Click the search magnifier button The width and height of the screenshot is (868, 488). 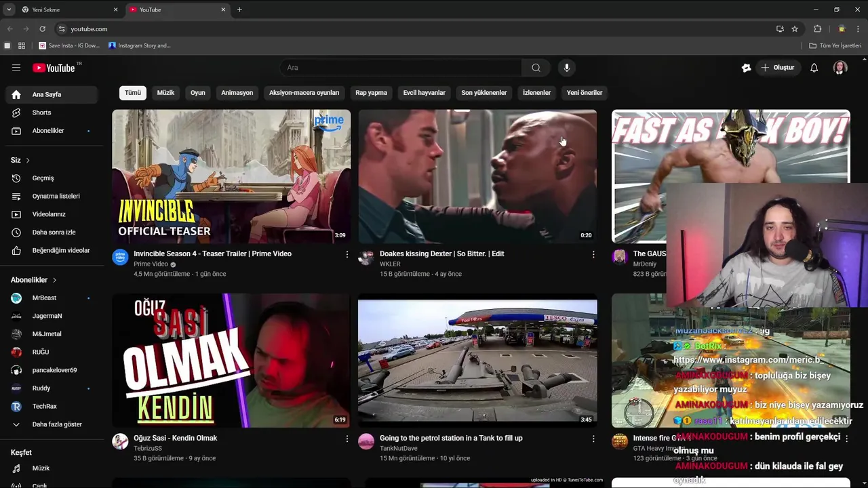click(x=536, y=68)
